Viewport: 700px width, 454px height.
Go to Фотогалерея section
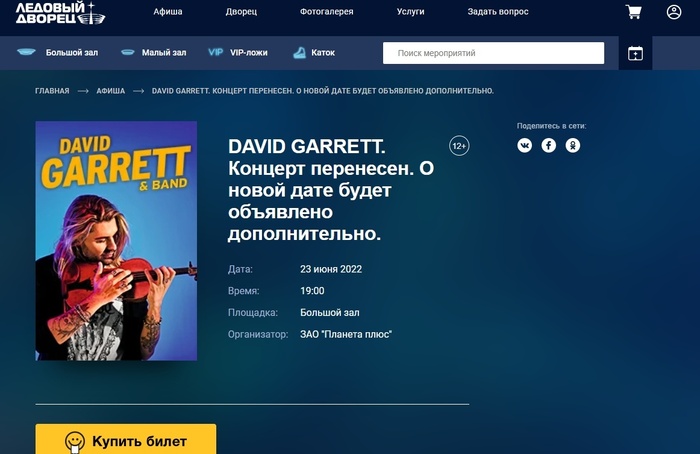click(326, 12)
